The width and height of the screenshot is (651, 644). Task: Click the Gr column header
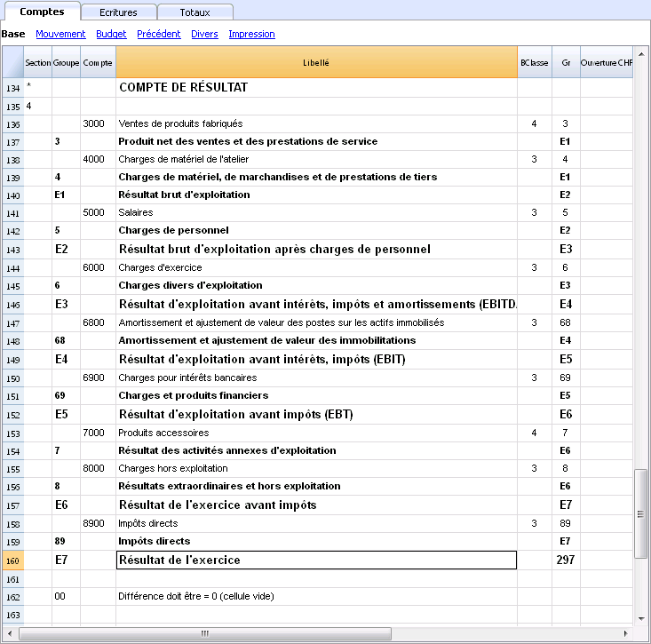566,62
